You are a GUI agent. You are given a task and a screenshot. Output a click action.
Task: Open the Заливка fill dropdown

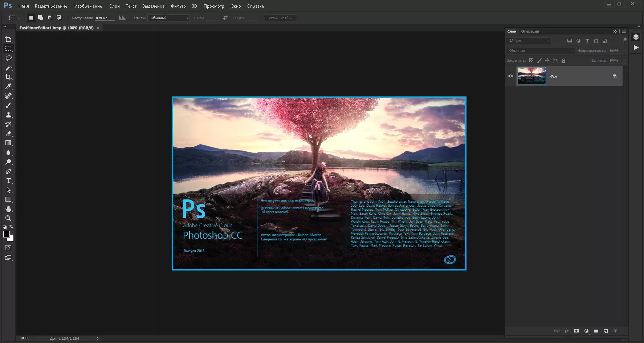(x=624, y=61)
